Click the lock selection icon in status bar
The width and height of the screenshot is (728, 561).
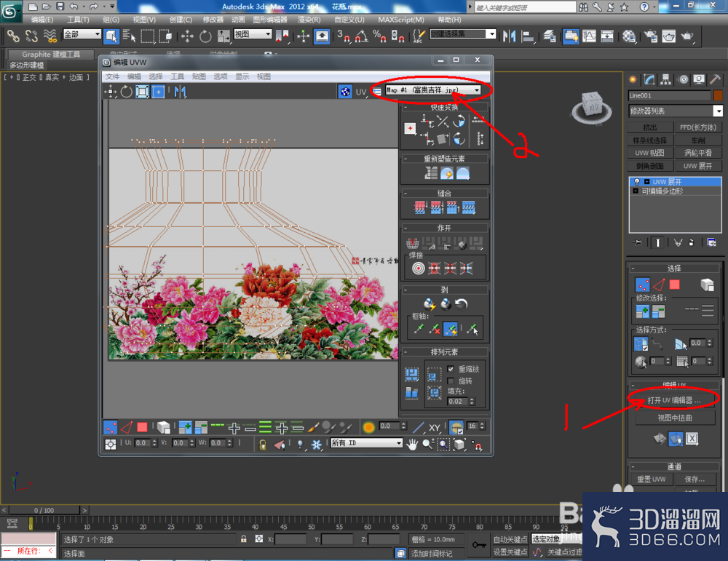[243, 538]
